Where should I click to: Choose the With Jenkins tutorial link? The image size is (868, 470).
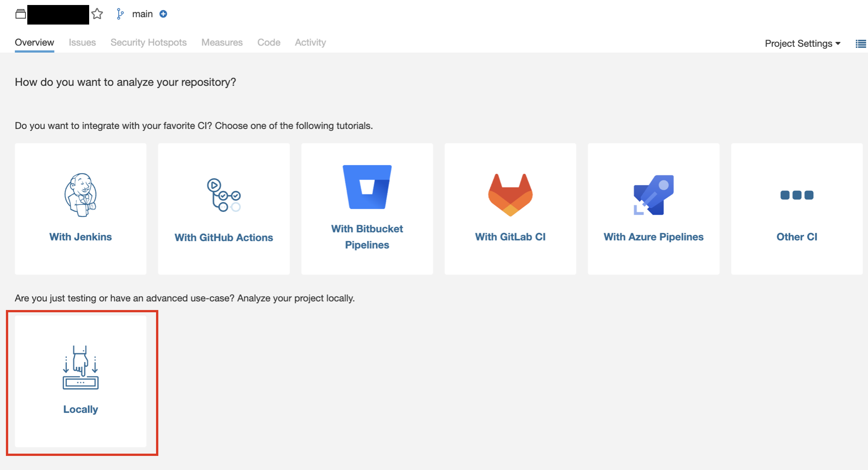(x=81, y=237)
